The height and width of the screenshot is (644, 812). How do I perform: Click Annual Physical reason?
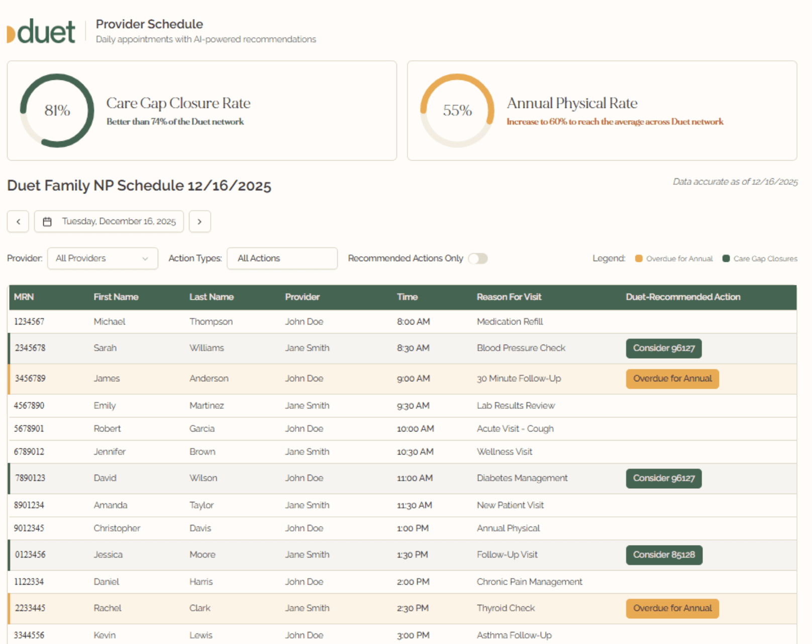(x=508, y=528)
